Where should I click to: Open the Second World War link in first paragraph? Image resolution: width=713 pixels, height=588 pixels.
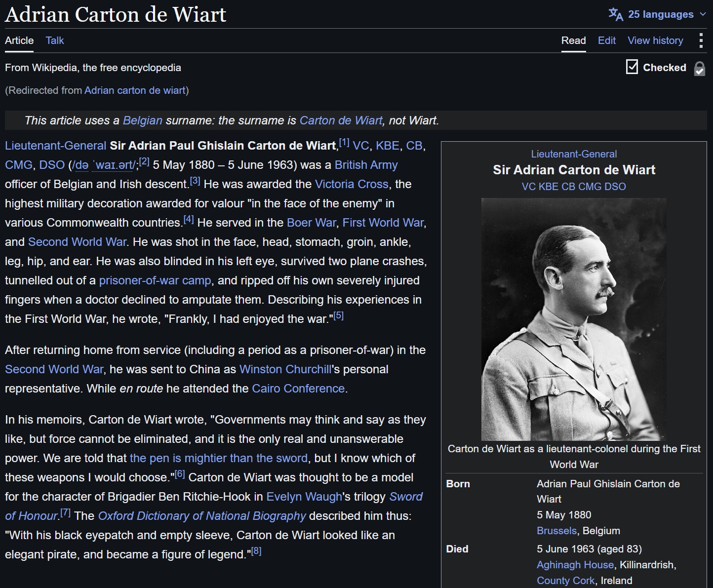(77, 242)
